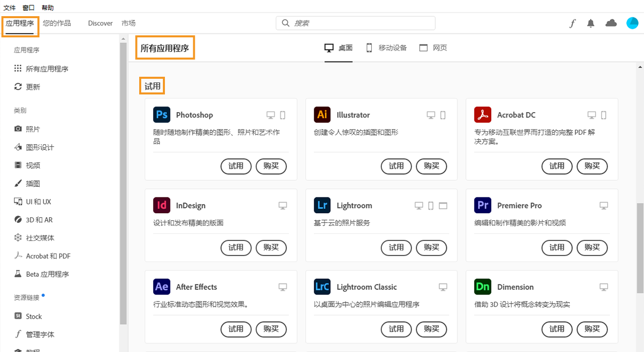Click the Dimension app icon
This screenshot has height=352, width=644.
pyautogui.click(x=483, y=286)
